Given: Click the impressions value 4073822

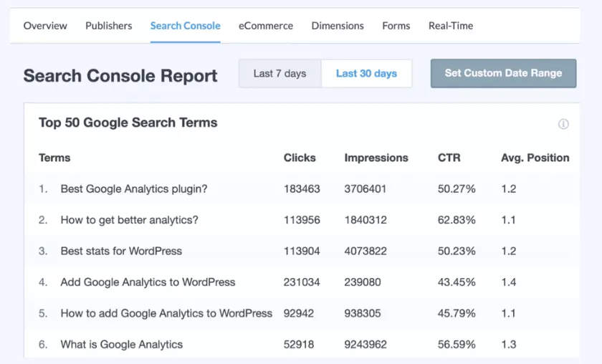Looking at the screenshot, I should [365, 251].
